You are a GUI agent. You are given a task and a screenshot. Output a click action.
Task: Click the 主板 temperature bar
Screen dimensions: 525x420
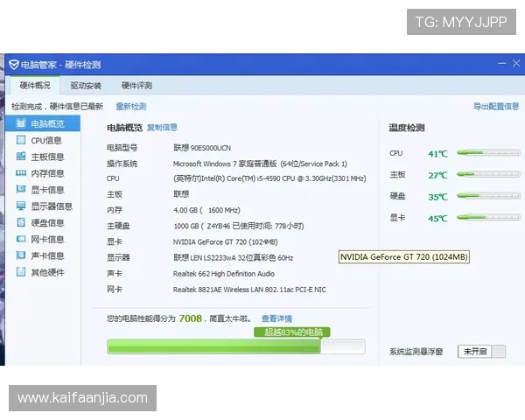(488, 174)
